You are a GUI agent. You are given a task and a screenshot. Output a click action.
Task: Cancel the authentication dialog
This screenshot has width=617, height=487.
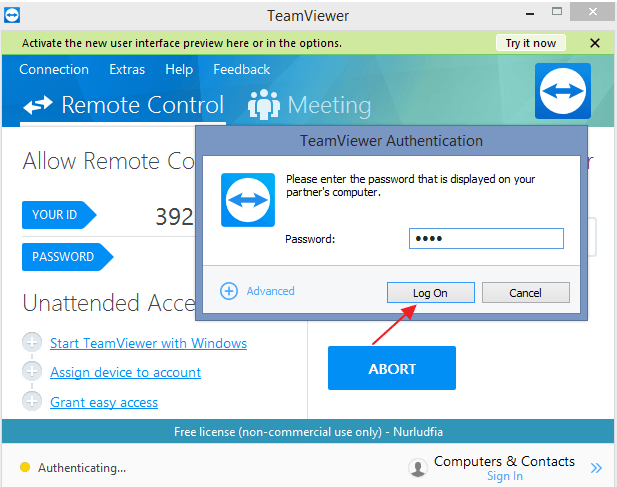pos(526,293)
